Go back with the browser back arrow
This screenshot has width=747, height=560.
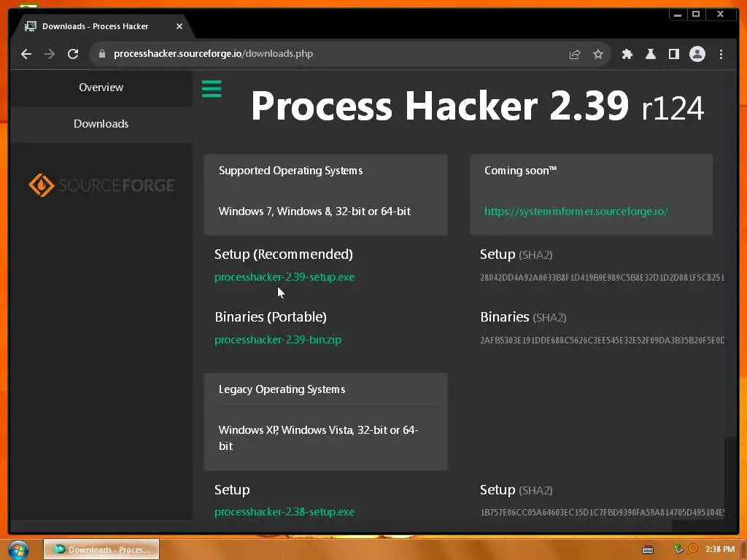pos(26,54)
